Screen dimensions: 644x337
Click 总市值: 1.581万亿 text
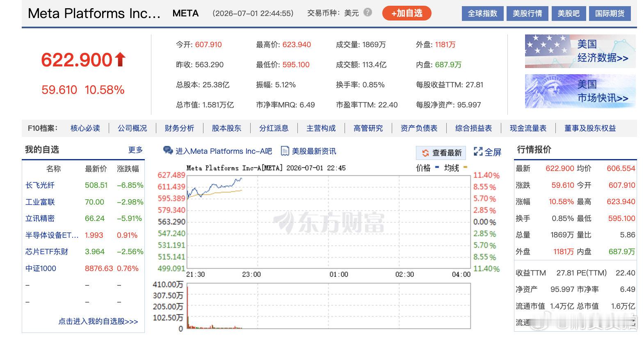point(205,105)
